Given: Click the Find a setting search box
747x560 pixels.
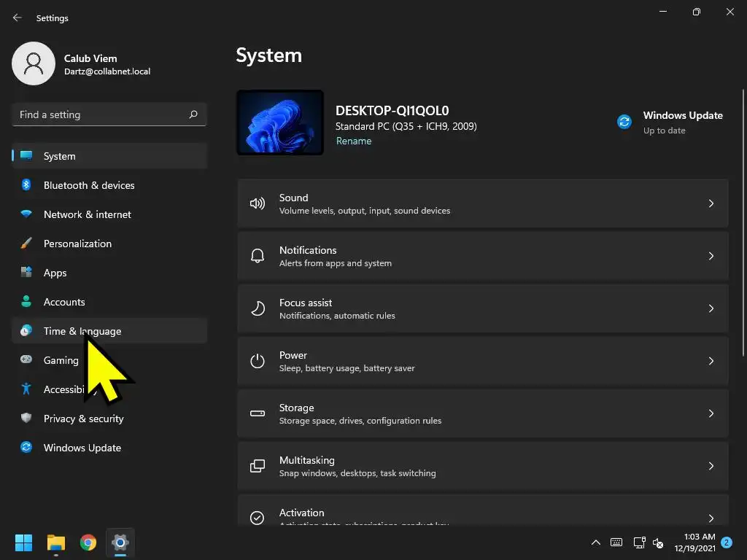Looking at the screenshot, I should (x=109, y=114).
